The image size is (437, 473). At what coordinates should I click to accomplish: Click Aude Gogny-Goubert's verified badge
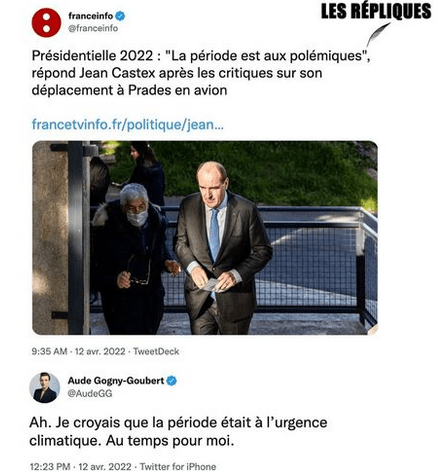(x=171, y=381)
